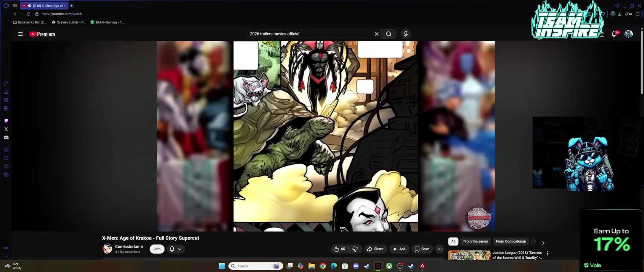Select From the series chip

click(x=476, y=241)
